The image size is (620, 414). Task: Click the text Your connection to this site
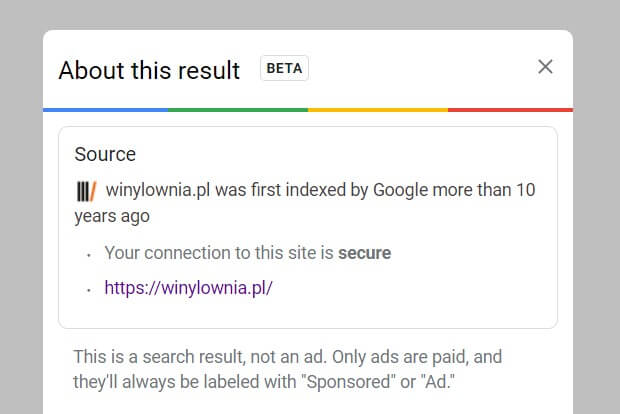pyautogui.click(x=212, y=253)
